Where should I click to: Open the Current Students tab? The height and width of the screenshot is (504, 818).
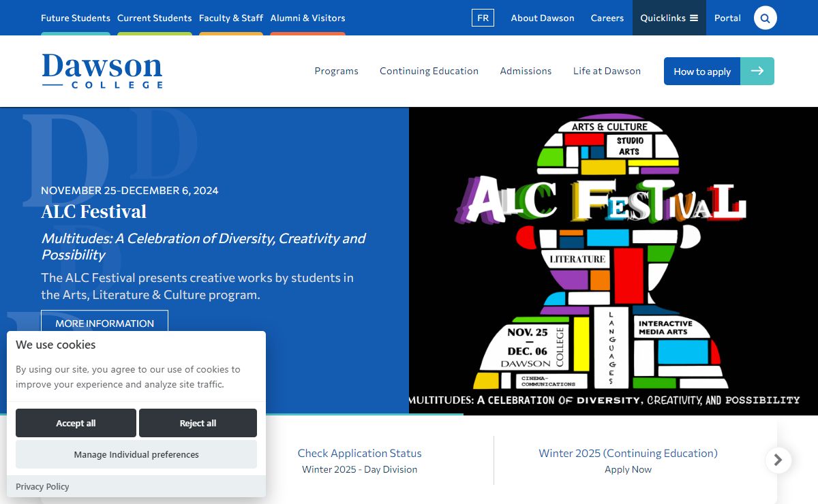click(x=155, y=18)
